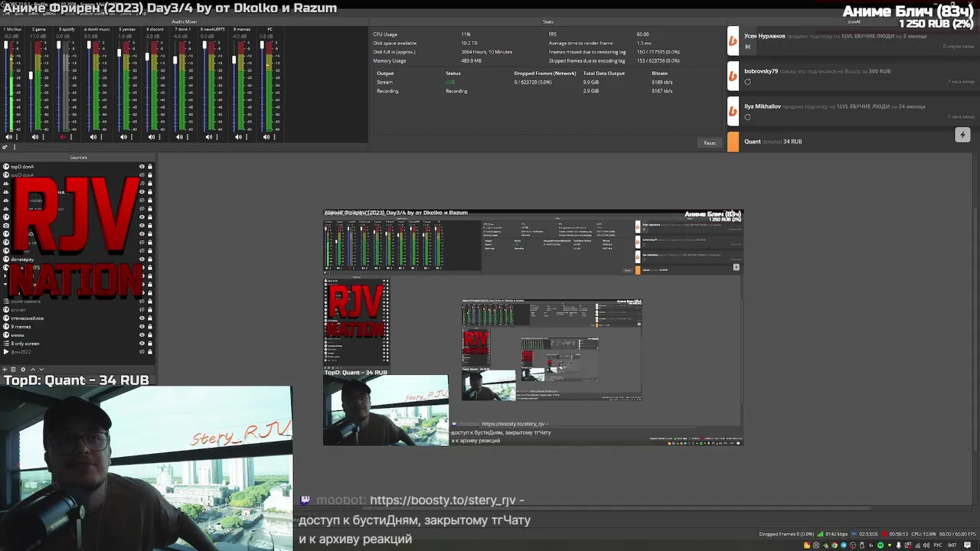Viewport: 980px width, 551px height.
Task: Click the lock icon of topD donA source
Action: coord(150,166)
